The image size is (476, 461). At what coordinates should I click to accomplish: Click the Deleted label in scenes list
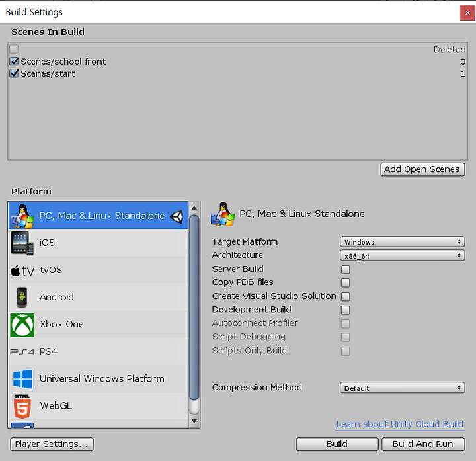450,50
